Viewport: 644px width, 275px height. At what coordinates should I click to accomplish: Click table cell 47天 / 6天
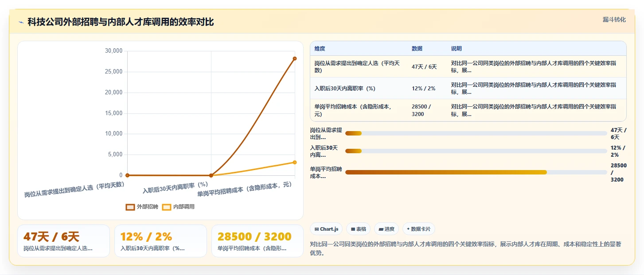tap(424, 67)
